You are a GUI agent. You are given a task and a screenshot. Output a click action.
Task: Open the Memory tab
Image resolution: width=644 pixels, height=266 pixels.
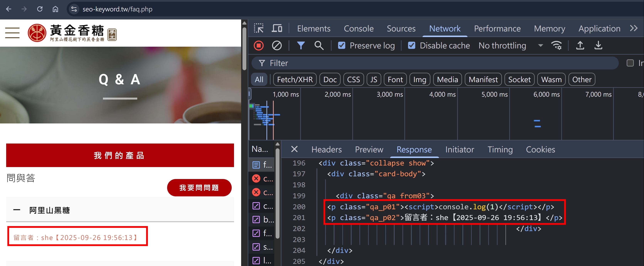[550, 28]
